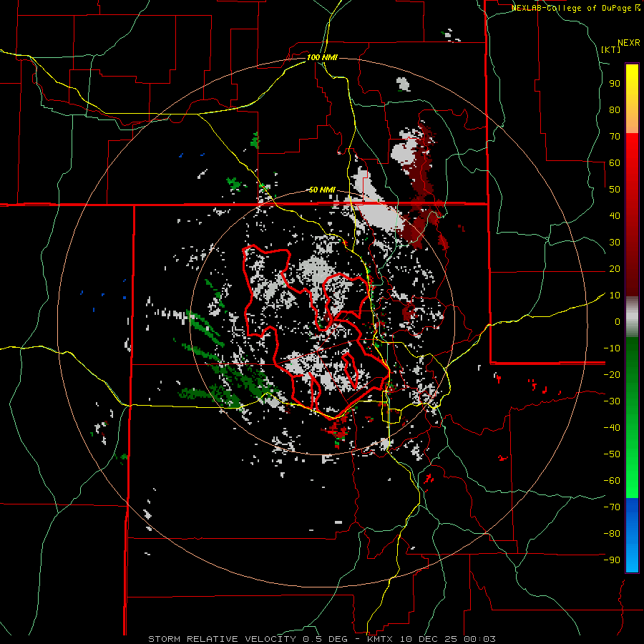The image size is (644, 644).
Task: Click the '10 DEC 25' date in caption
Action: 429,639
